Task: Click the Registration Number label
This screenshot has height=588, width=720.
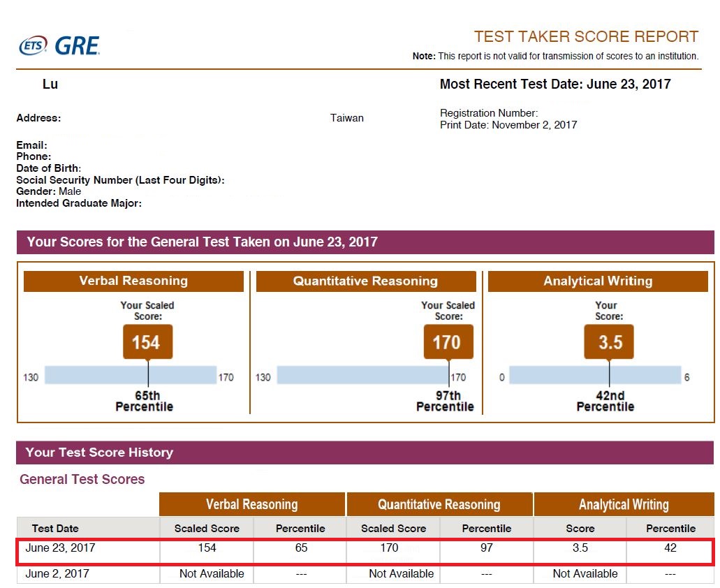Action: (x=489, y=113)
